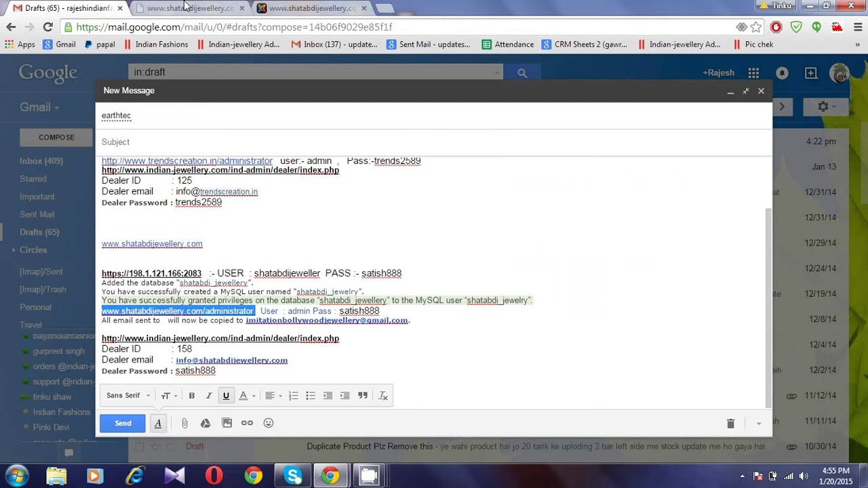
Task: Open the Attendance bookmark
Action: pyautogui.click(x=507, y=45)
